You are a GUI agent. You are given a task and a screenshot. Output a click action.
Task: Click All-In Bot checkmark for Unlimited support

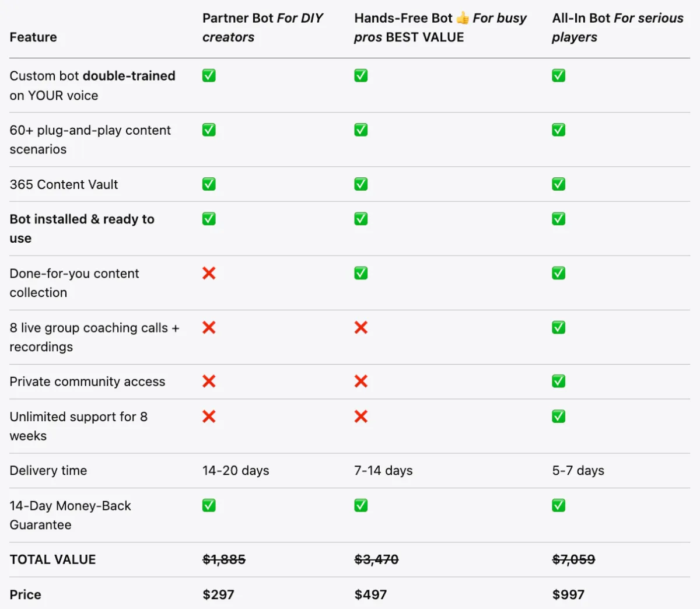click(559, 416)
